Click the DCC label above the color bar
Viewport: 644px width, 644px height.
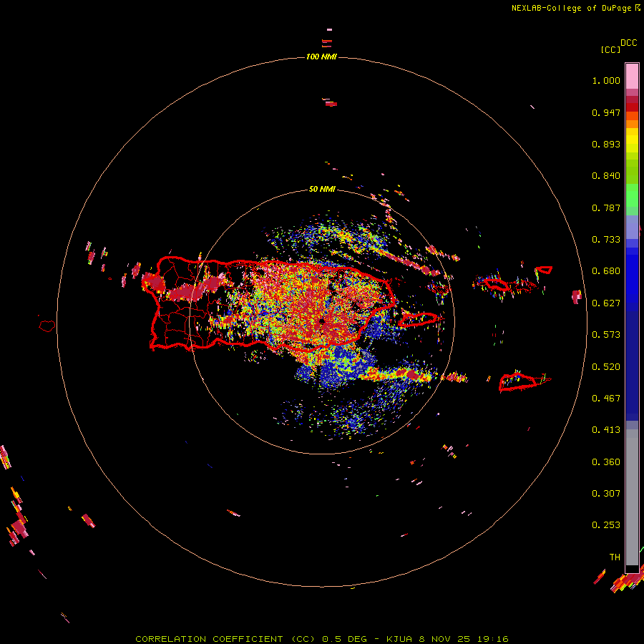pyautogui.click(x=629, y=43)
